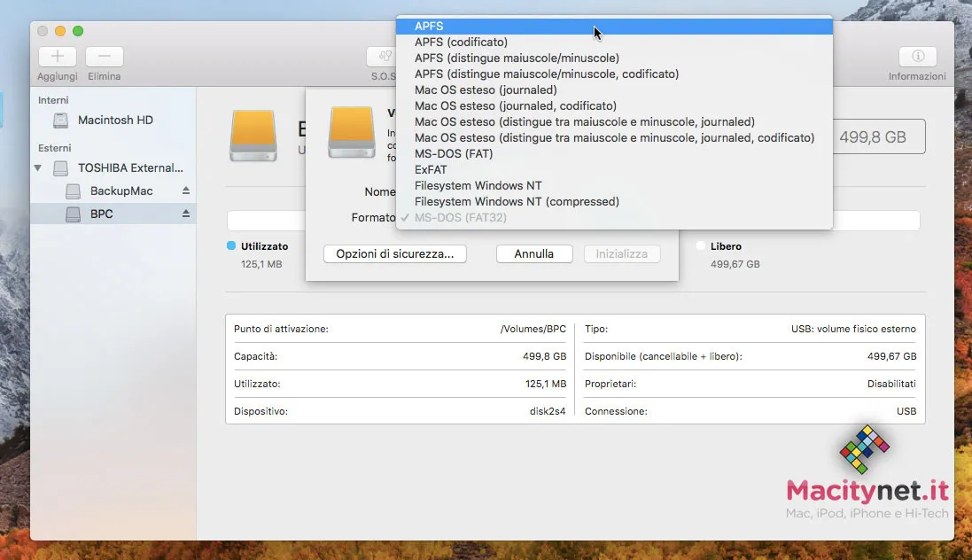Click the BPC volume icon in the sidebar
This screenshot has width=972, height=560.
(x=73, y=214)
